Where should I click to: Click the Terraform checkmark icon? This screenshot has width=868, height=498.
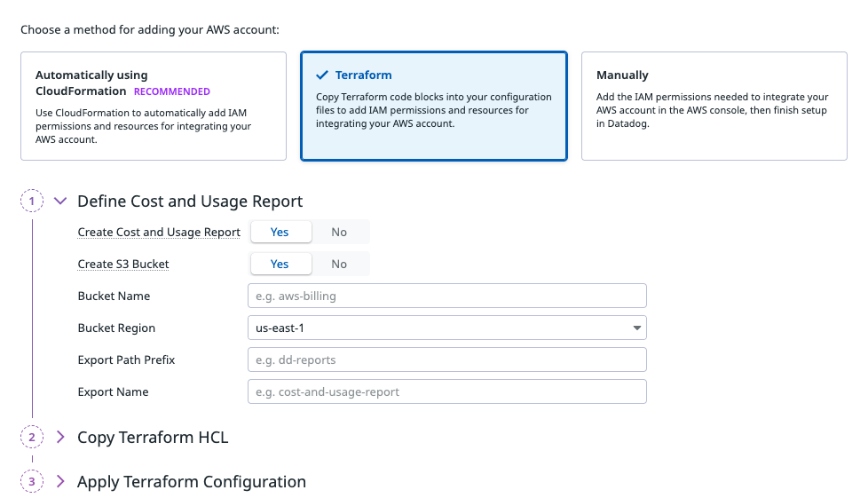tap(322, 75)
